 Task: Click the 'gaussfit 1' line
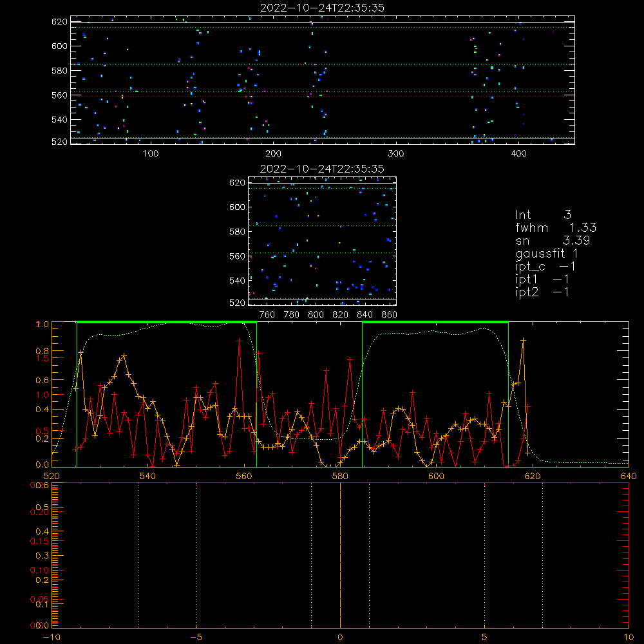(547, 253)
